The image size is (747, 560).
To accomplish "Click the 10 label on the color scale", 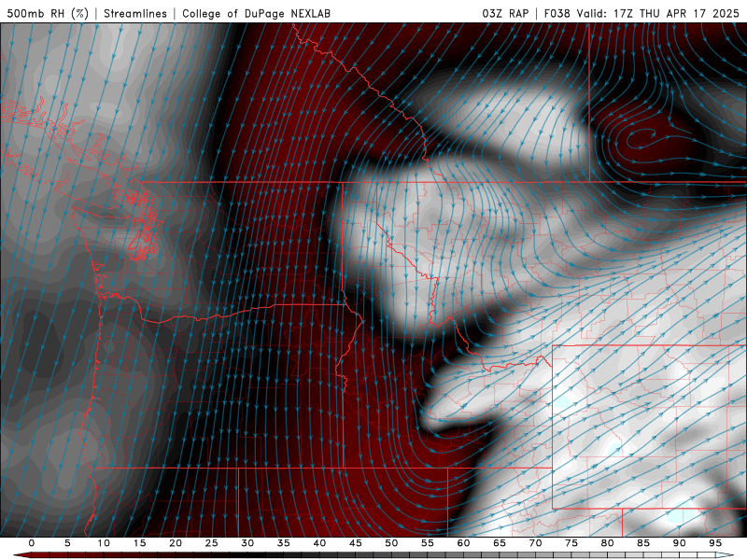I will (104, 543).
